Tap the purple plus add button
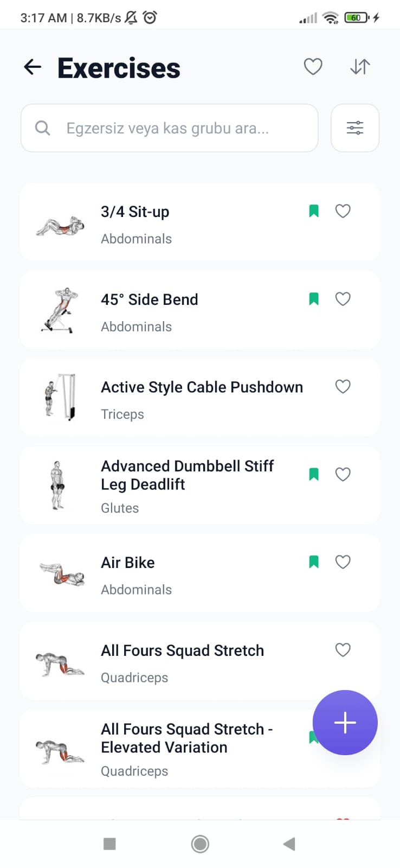400x868 pixels. click(x=345, y=723)
